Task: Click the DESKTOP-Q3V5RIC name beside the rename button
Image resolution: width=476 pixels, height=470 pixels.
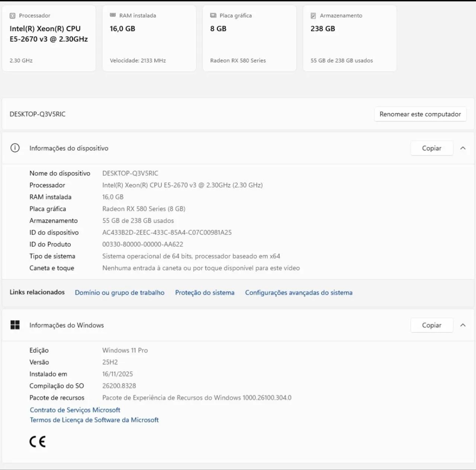Action: click(38, 114)
